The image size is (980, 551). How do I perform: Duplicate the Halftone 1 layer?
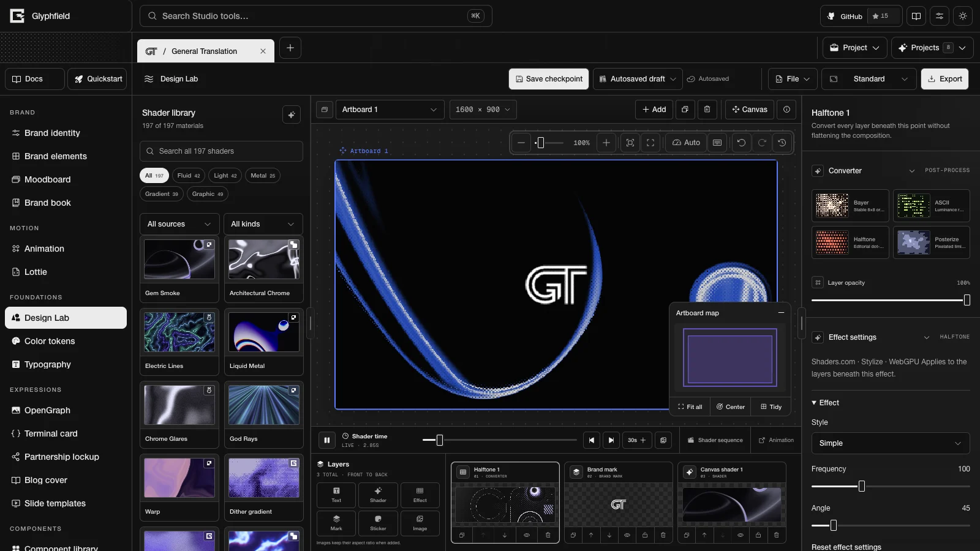click(x=462, y=535)
